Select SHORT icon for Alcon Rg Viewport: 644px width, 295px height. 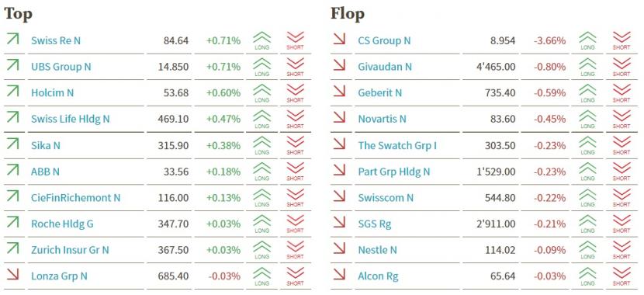coord(621,276)
